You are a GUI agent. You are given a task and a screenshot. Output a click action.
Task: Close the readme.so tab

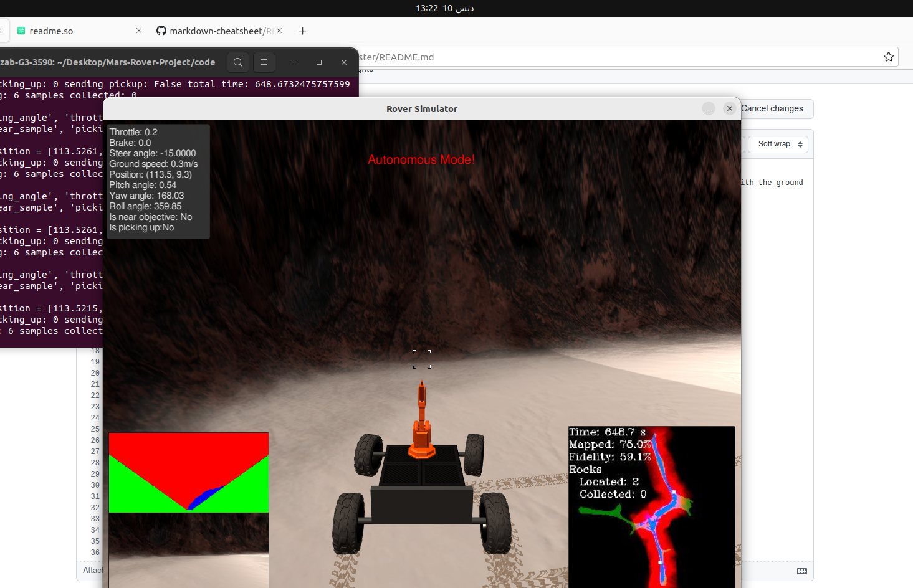point(139,31)
